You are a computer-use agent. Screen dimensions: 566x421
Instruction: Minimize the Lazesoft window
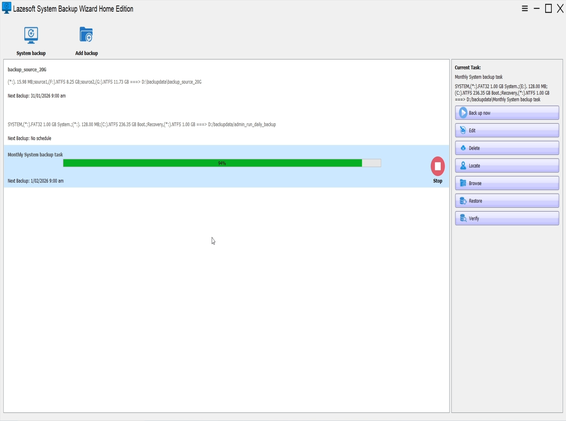tap(536, 8)
